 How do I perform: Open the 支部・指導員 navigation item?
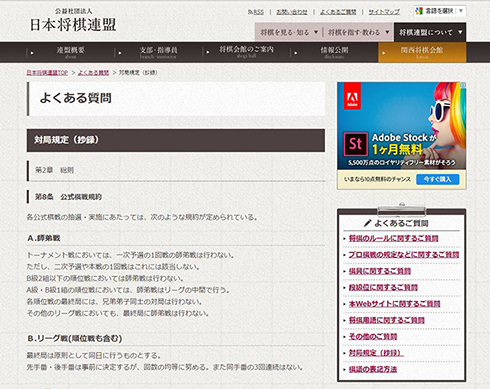point(158,52)
